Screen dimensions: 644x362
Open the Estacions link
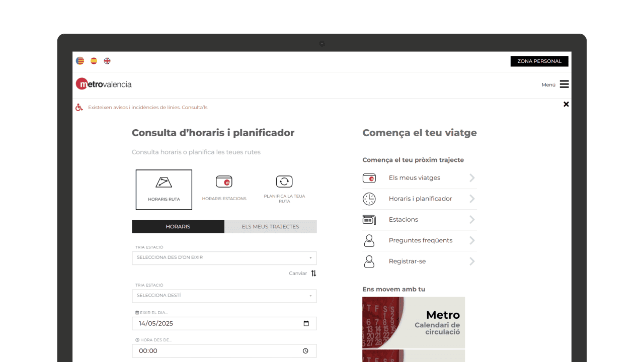pyautogui.click(x=404, y=220)
